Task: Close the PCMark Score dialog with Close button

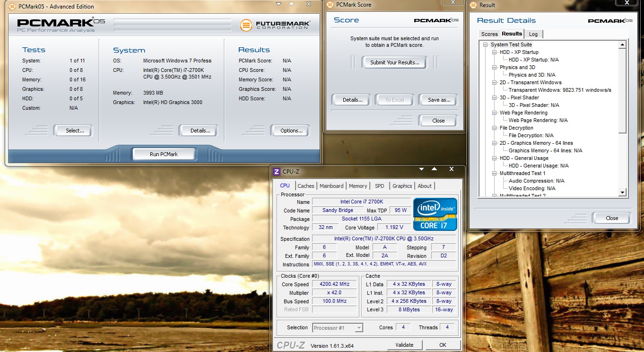Action: click(438, 121)
